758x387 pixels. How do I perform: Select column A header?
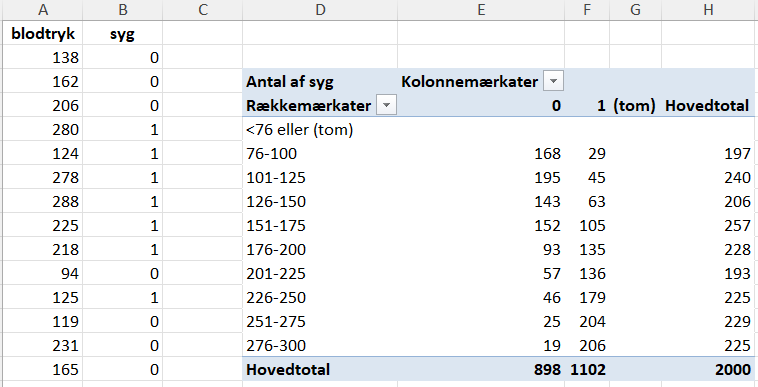pos(43,10)
